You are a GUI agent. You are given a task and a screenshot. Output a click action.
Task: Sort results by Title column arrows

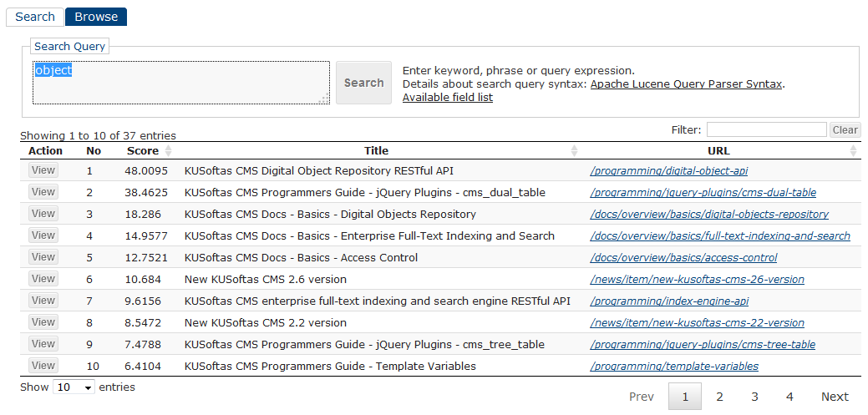point(574,150)
